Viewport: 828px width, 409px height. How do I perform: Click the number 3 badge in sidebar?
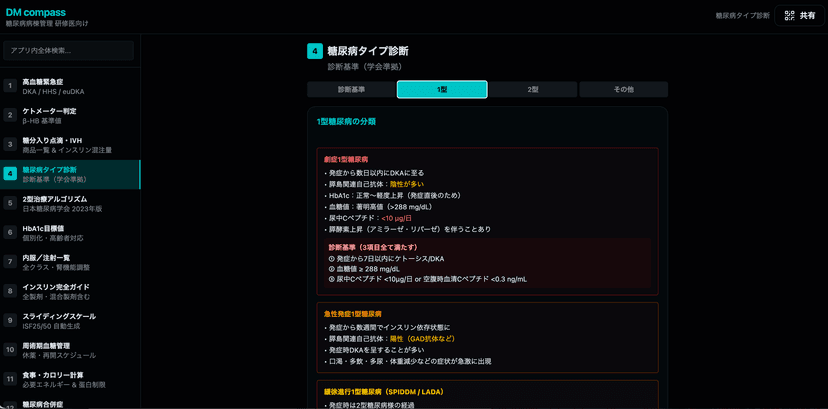click(x=10, y=144)
